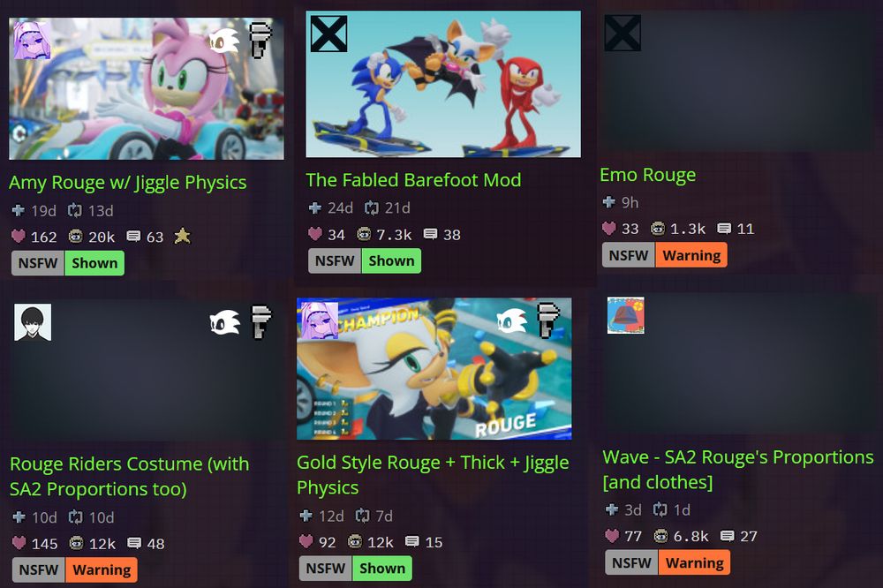Screen dimensions: 883x588
Task: Click the wrench icon on Amy Rouge thumbnail
Action: coord(260,40)
